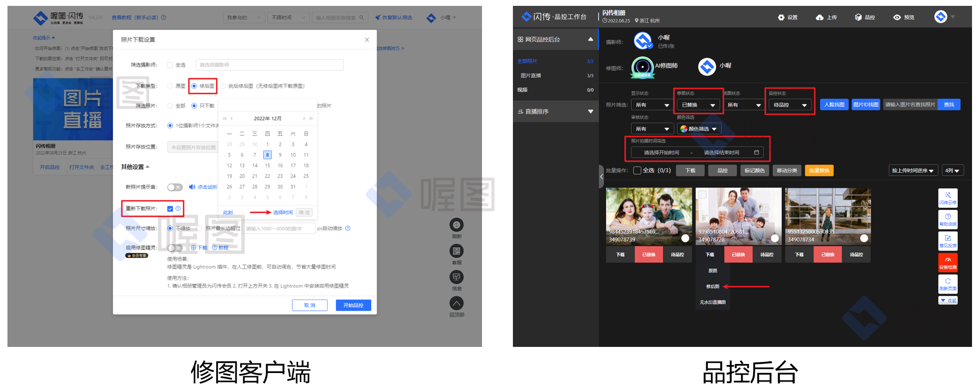
Task: Close the 照片下载设置 dialog
Action: pyautogui.click(x=366, y=40)
